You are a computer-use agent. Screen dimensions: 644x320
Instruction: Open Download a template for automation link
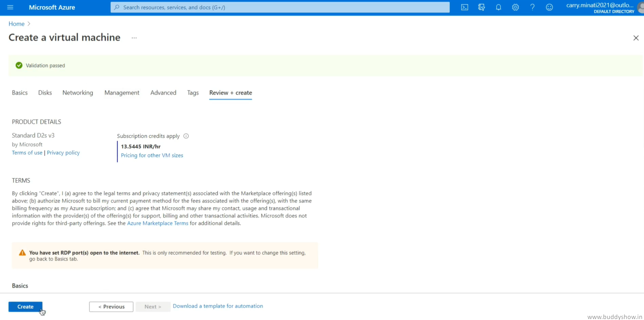click(x=218, y=306)
